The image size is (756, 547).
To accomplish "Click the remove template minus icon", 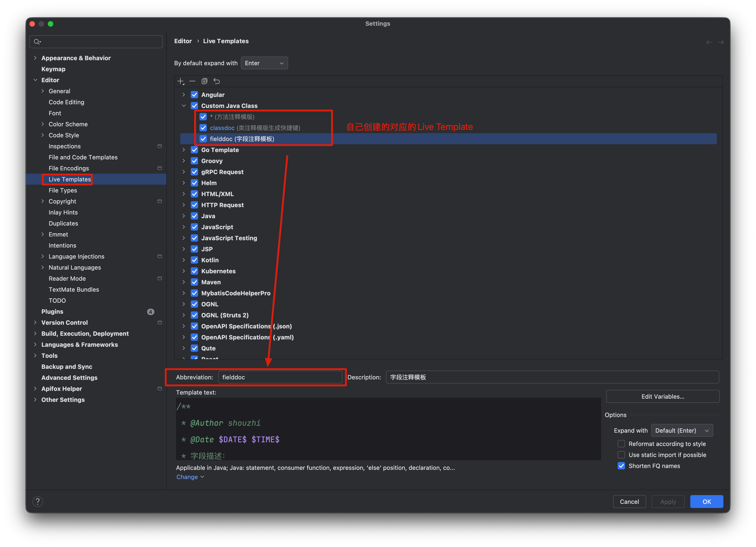I will (192, 81).
